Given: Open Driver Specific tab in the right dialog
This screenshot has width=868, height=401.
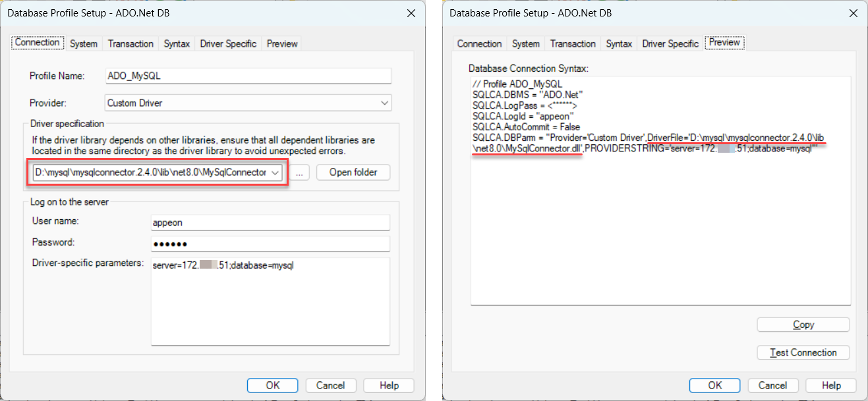Looking at the screenshot, I should (x=670, y=43).
